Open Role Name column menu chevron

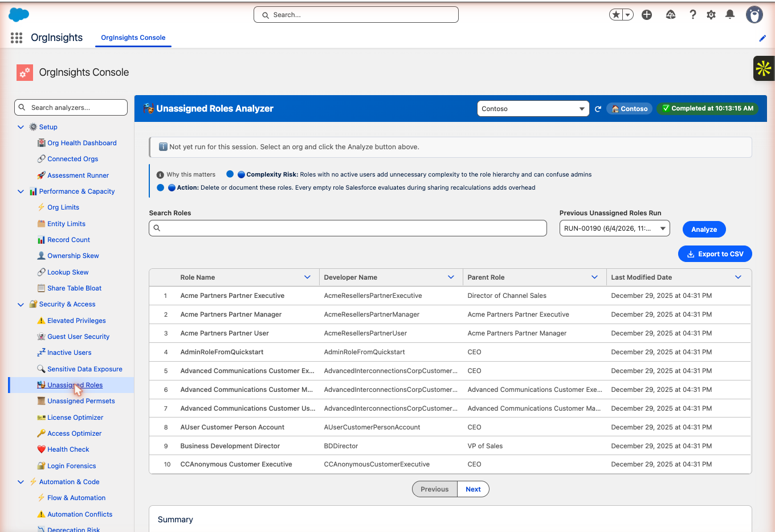pos(308,277)
